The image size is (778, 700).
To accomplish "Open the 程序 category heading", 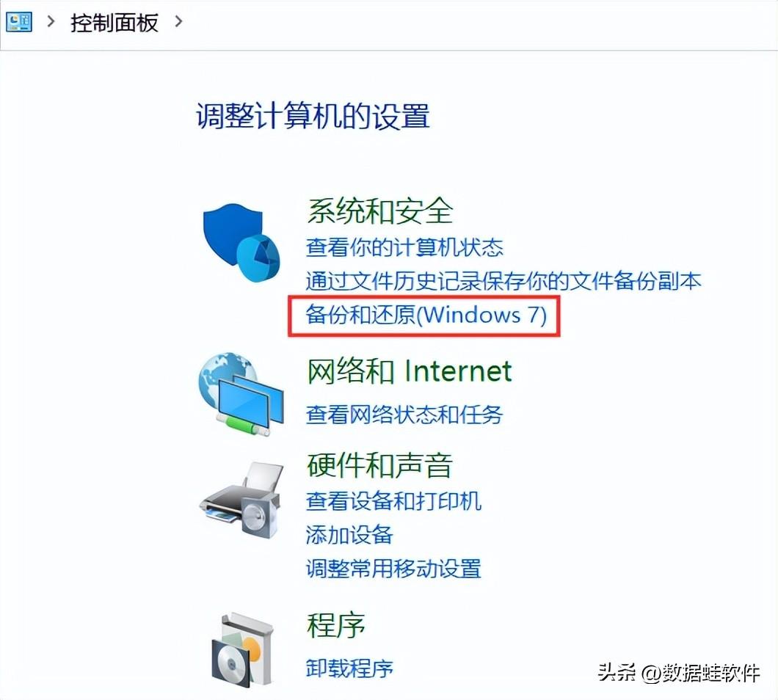I will click(336, 626).
